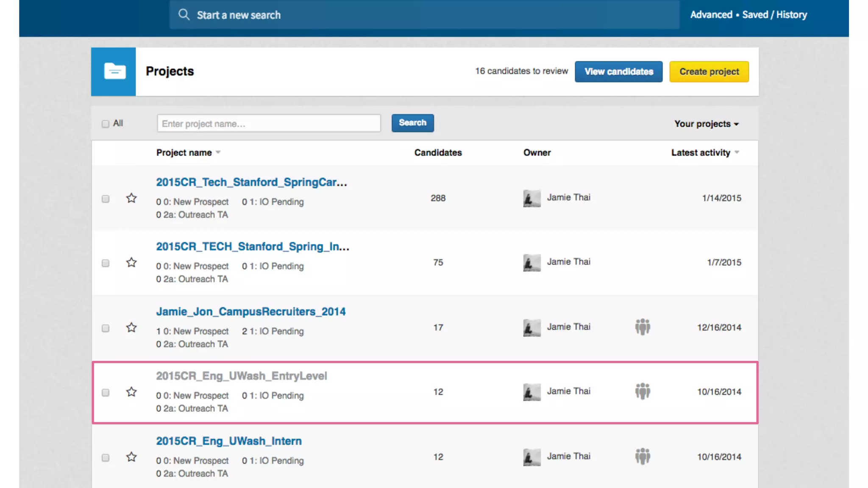Star the Jamie_Jon_CampusRecruiters_2014 project

click(131, 327)
